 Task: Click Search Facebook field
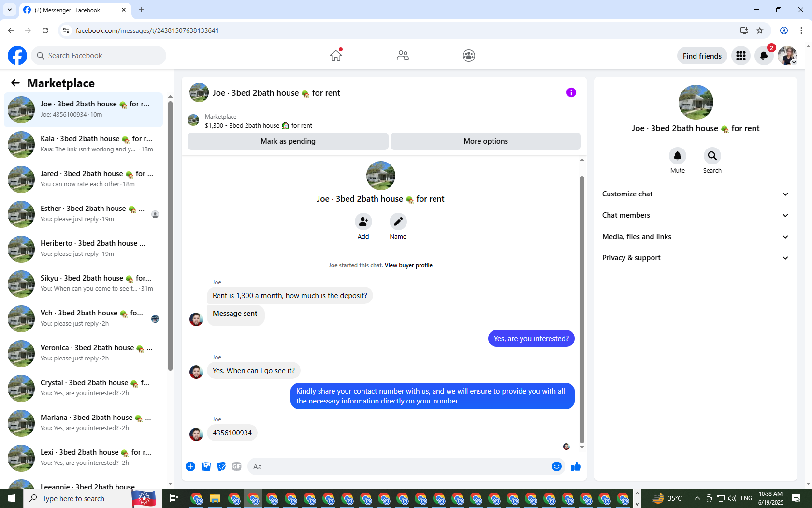pos(99,56)
